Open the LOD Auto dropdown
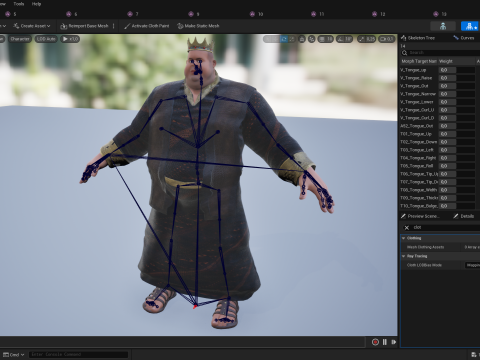Viewport: 480px width, 360px height. [x=46, y=39]
